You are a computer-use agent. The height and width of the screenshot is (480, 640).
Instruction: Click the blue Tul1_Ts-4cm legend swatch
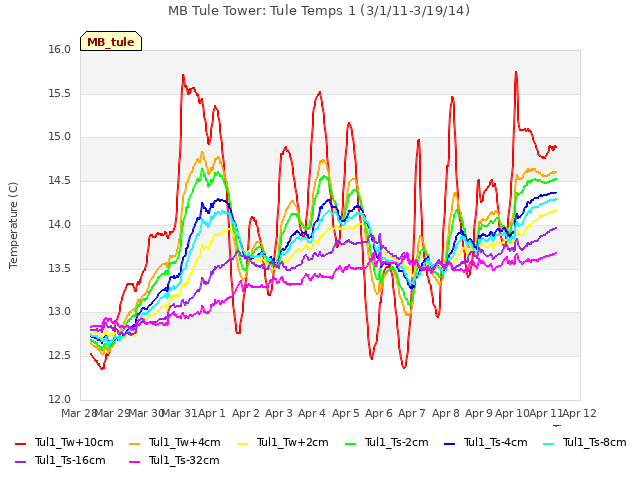pyautogui.click(x=449, y=443)
